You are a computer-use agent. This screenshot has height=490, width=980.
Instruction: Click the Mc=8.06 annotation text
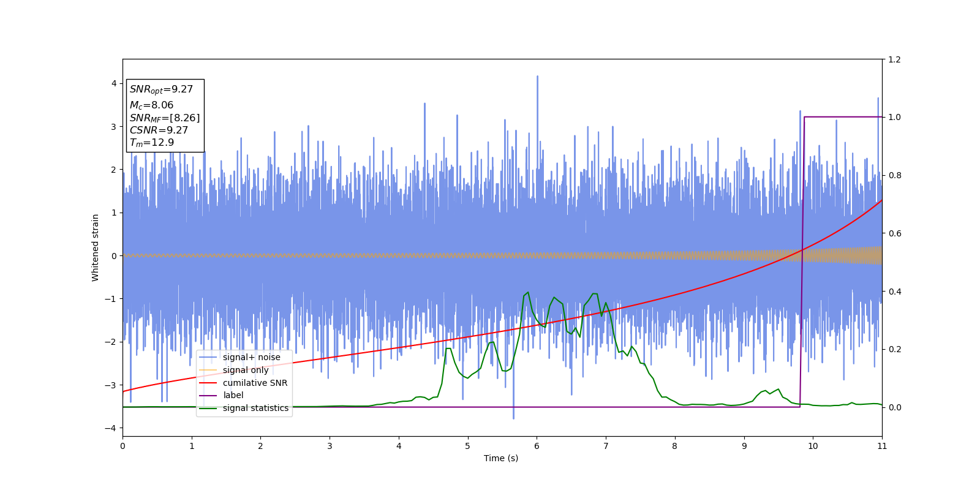(151, 105)
